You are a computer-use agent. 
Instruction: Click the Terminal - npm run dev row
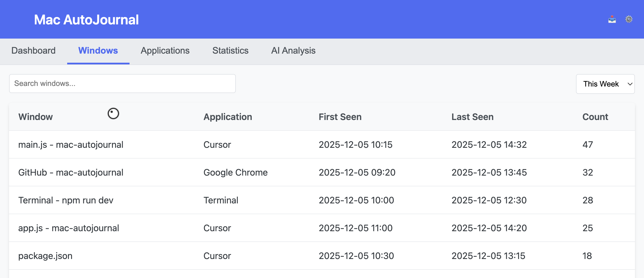(66, 200)
